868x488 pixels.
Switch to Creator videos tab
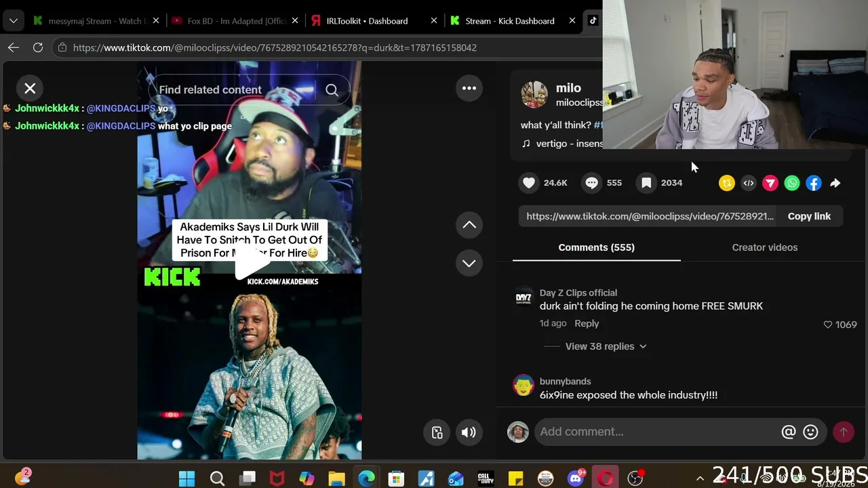(x=765, y=247)
